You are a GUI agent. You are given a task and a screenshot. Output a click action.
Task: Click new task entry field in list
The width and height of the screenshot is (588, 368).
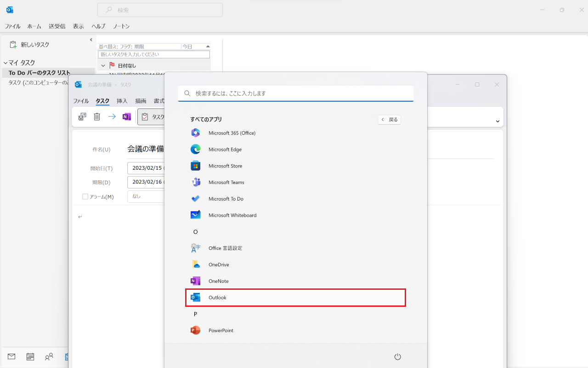click(x=154, y=54)
